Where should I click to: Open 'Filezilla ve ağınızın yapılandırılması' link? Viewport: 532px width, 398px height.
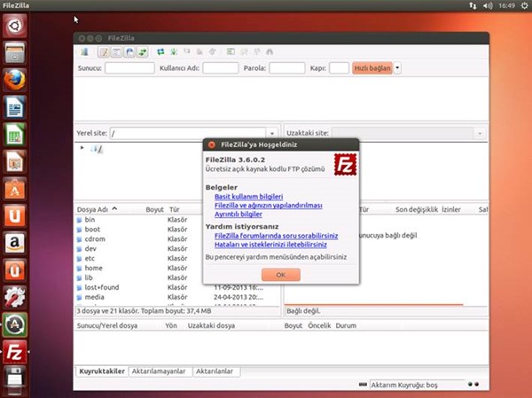(269, 206)
